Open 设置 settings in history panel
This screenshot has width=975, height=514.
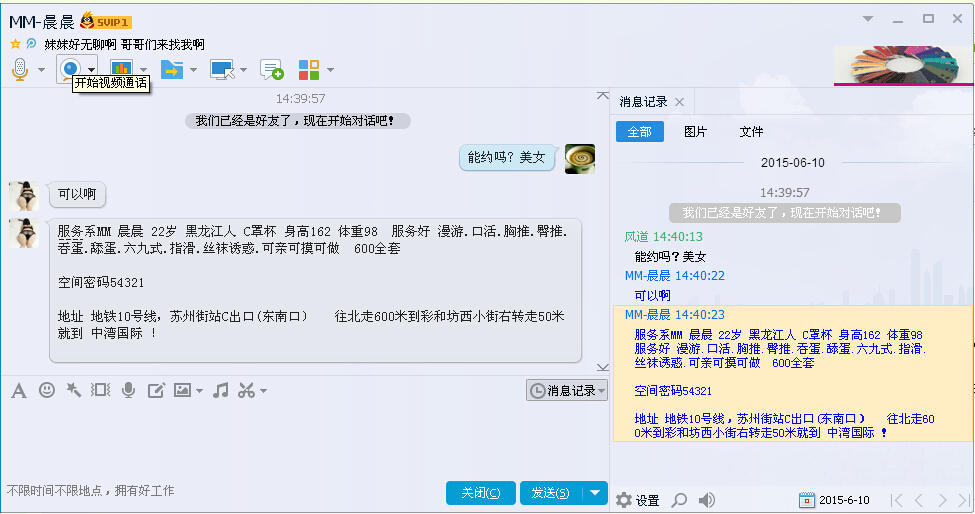click(638, 500)
